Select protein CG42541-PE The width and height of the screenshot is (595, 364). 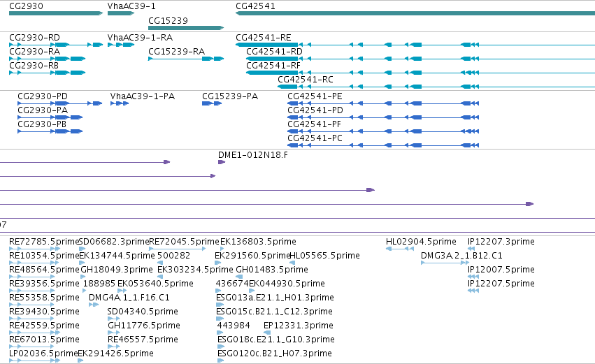[383, 103]
